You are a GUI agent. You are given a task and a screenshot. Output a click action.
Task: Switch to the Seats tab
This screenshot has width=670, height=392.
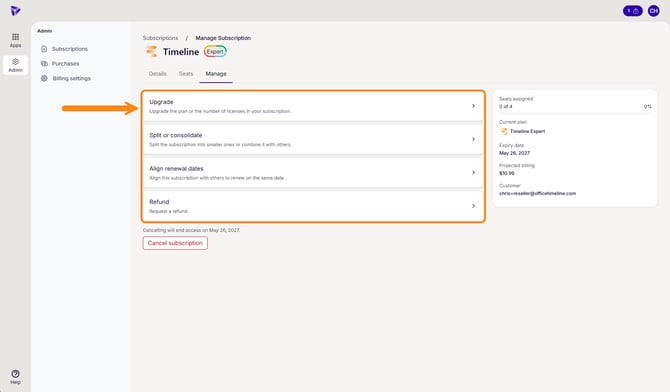point(186,74)
